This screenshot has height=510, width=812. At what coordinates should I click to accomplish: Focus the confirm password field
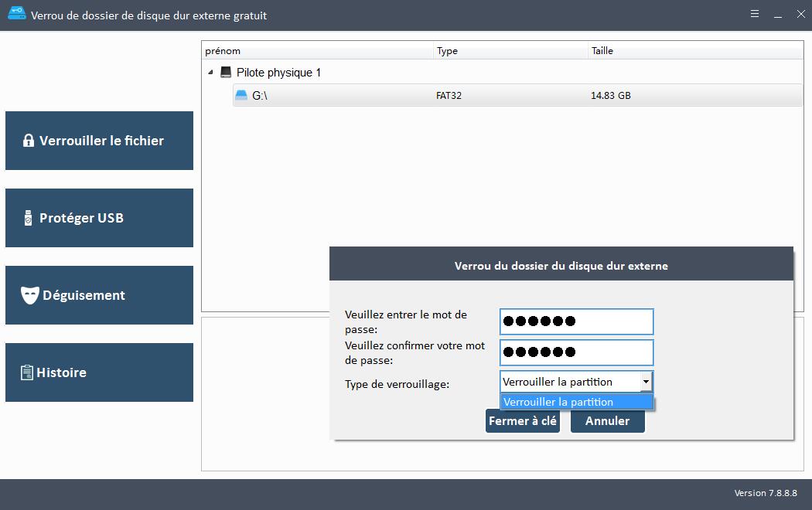(576, 353)
